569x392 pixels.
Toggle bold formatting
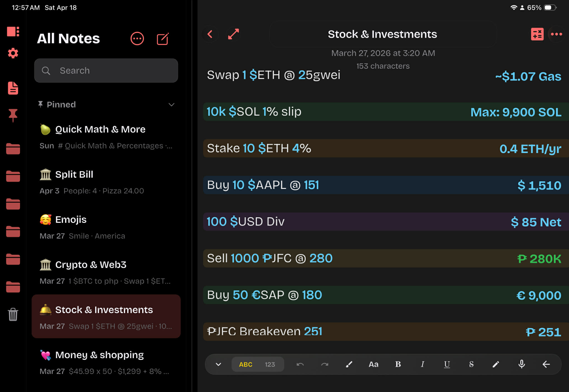[x=398, y=364]
